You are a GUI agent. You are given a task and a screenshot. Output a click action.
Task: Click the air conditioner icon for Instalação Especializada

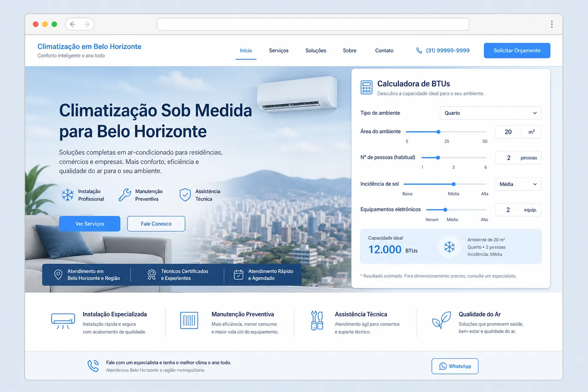click(x=63, y=321)
